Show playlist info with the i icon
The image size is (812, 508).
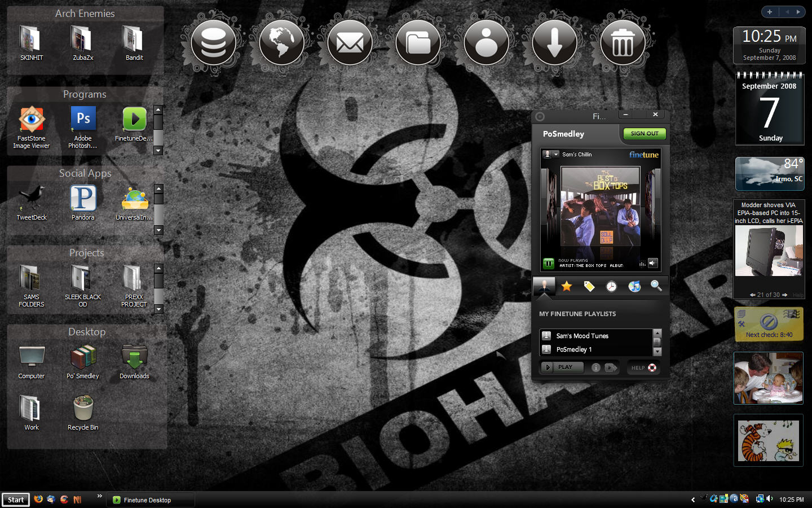coord(595,367)
